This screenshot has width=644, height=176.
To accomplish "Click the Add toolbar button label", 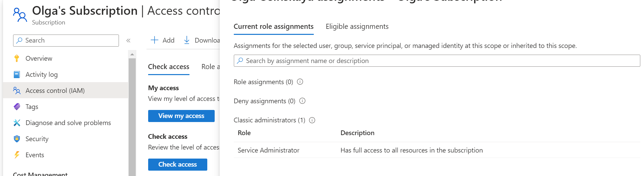I will 169,40.
